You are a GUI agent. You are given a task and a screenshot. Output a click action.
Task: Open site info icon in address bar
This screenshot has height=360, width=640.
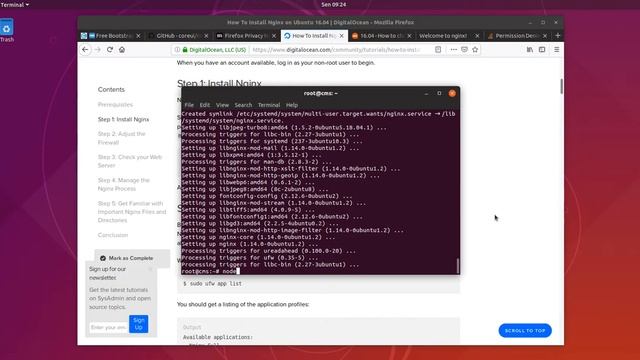[177, 49]
